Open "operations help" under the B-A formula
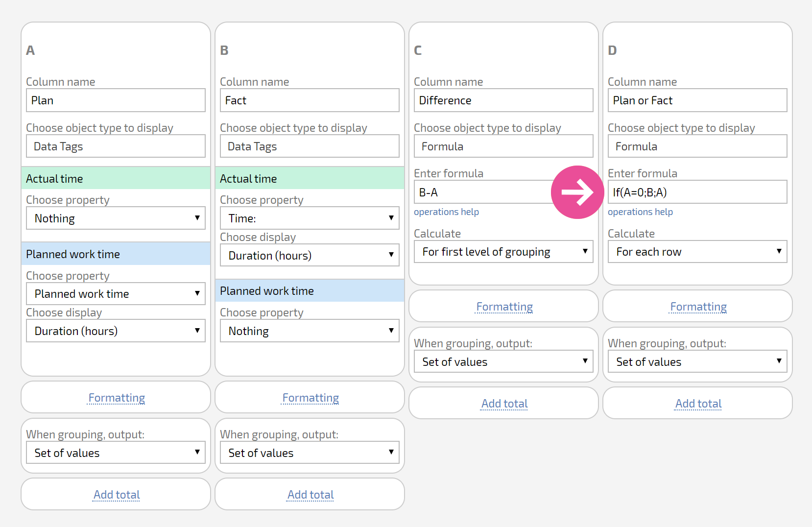 [446, 212]
